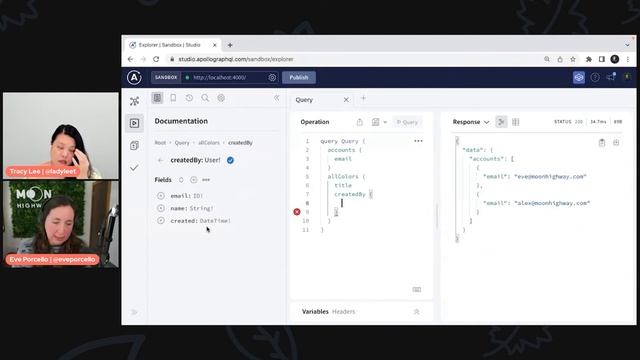This screenshot has height=360, width=640.
Task: Go to Query breadcrumb
Action: [x=182, y=143]
